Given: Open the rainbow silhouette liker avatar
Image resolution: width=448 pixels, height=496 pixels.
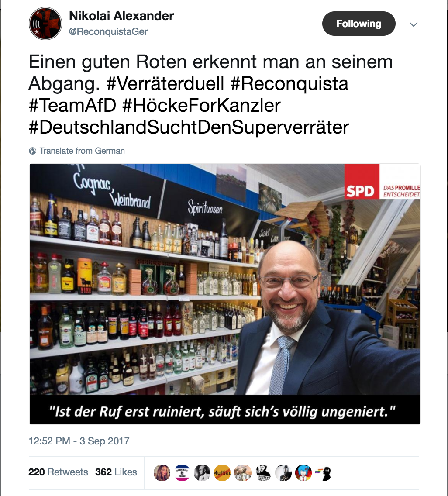Looking at the screenshot, I should (x=324, y=473).
